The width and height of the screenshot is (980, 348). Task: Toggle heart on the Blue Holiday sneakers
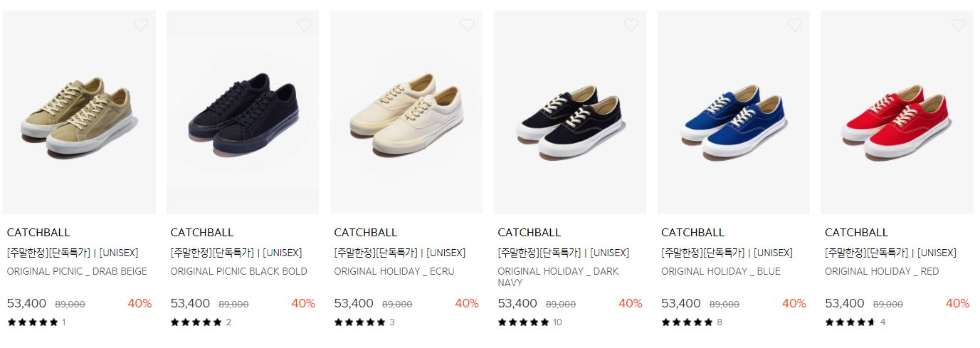coord(795,26)
